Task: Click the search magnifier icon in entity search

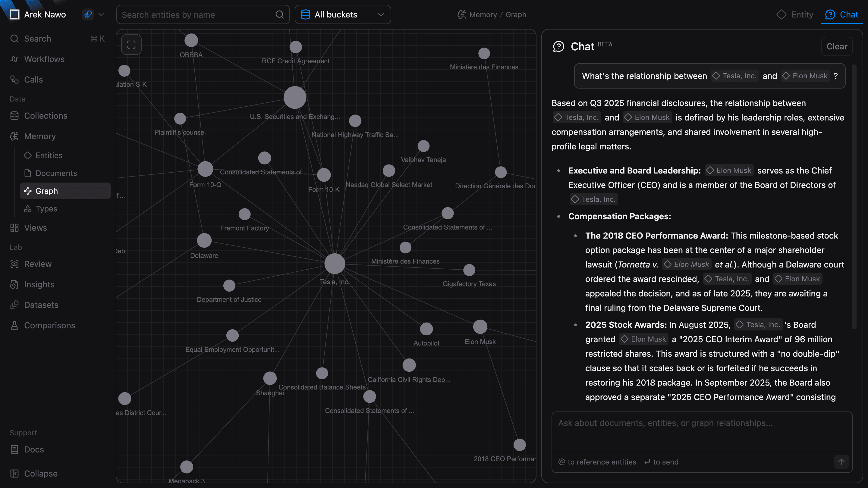Action: pos(279,14)
